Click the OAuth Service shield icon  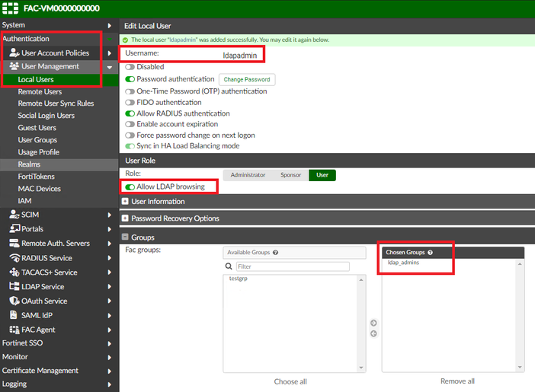[14, 301]
